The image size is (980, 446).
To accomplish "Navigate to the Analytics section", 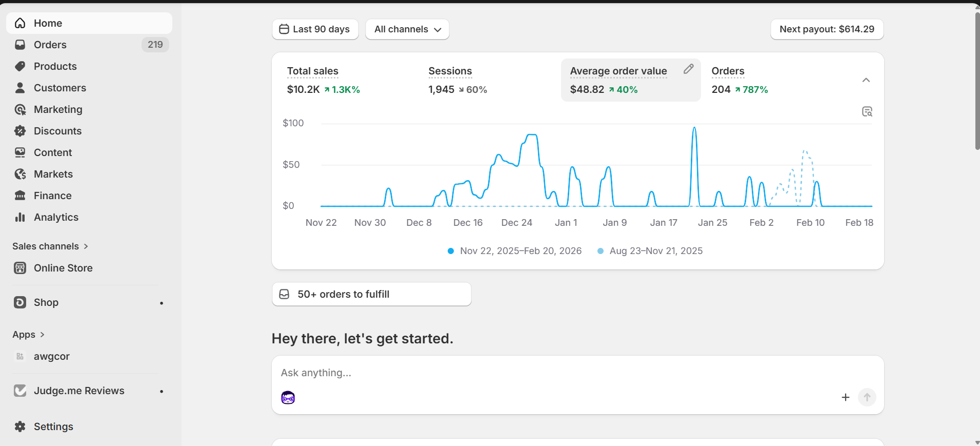I will click(x=89, y=217).
